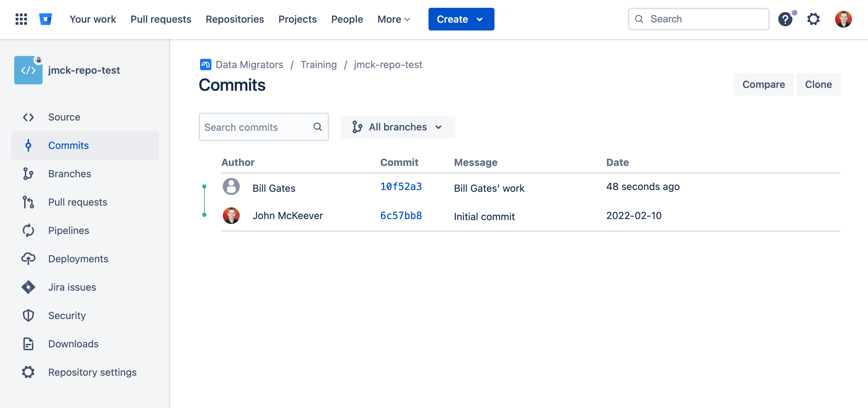868x408 pixels.
Task: Go to Repositories in top navigation
Action: click(235, 19)
